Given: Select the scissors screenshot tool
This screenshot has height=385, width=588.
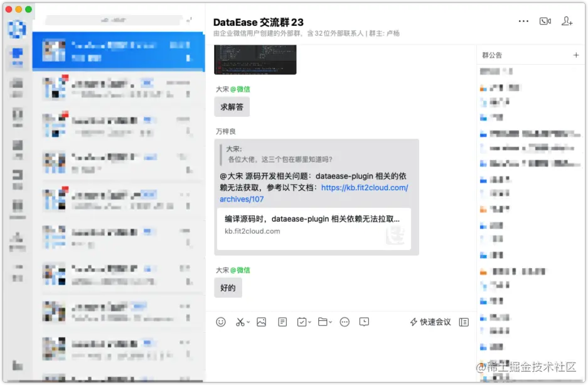Looking at the screenshot, I should click(240, 322).
